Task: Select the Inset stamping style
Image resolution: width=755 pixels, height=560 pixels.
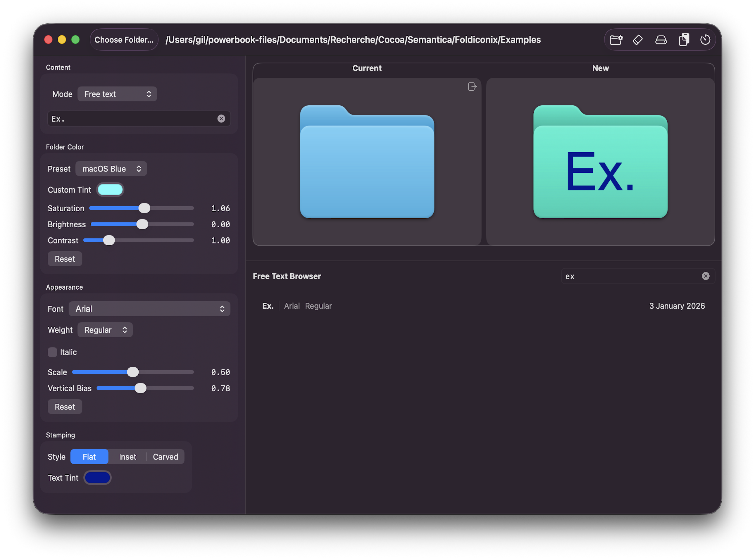Action: pyautogui.click(x=127, y=457)
